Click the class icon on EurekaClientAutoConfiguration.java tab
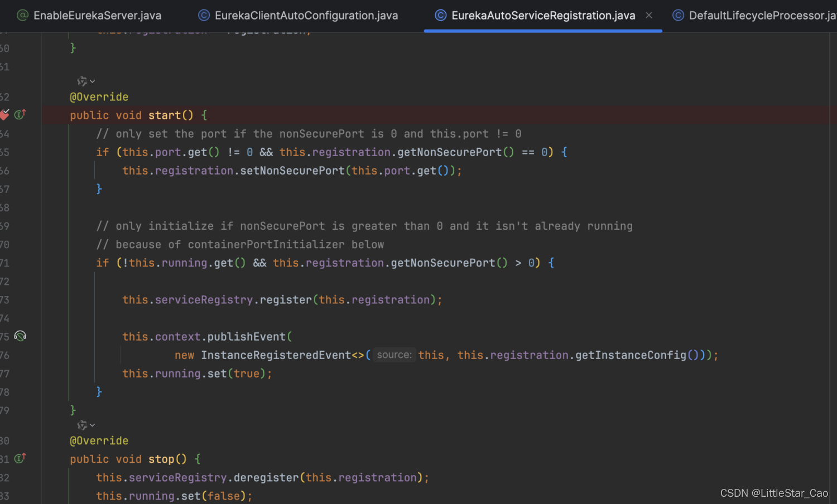The image size is (837, 504). coord(204,16)
